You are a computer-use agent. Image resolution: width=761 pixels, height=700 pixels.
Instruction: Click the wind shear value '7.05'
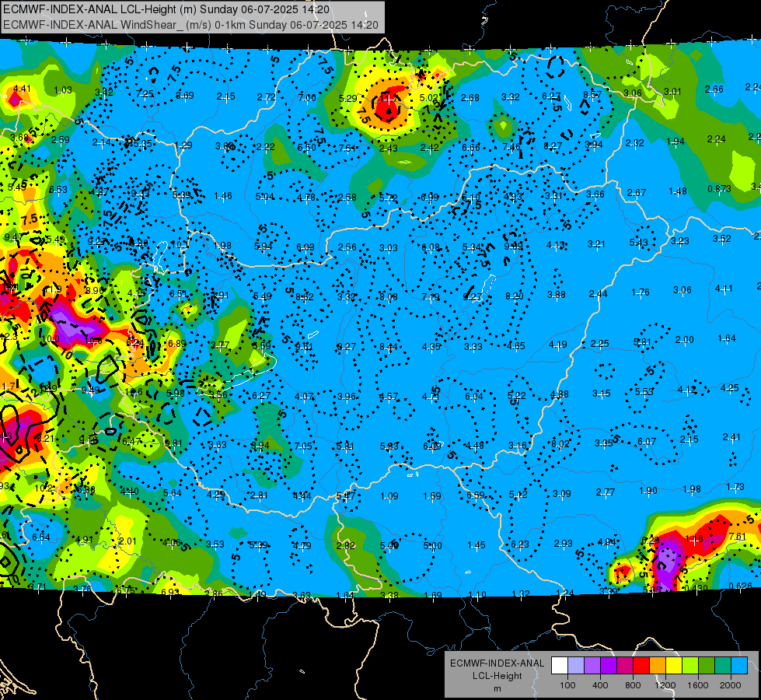tap(303, 446)
